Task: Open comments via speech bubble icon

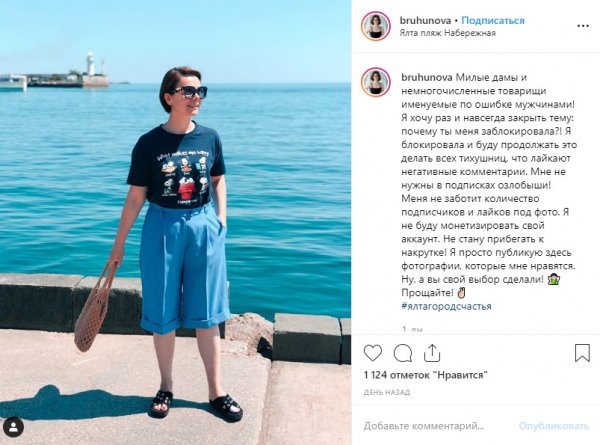Action: point(403,353)
